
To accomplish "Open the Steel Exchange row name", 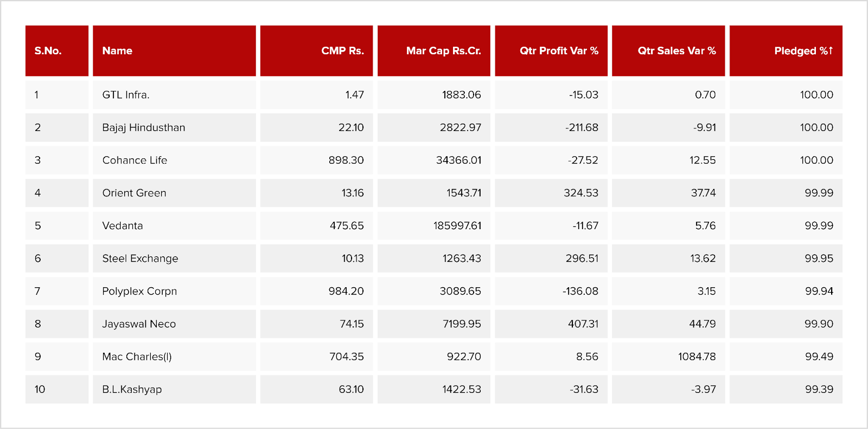I will [140, 258].
